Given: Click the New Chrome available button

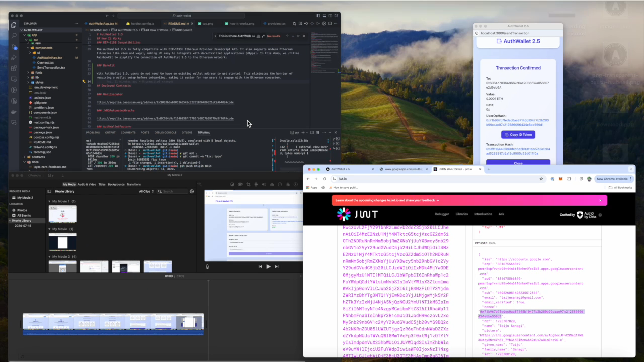Looking at the screenshot, I should [613, 179].
